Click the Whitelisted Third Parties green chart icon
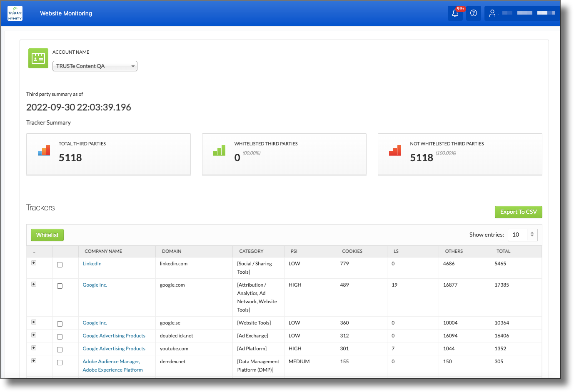The image size is (574, 392). 219,151
